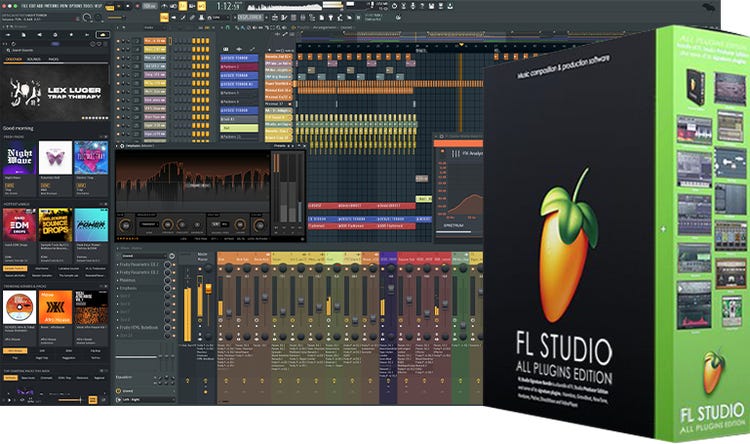
Task: Switch to the DISCOVER browser tab
Action: pos(13,59)
